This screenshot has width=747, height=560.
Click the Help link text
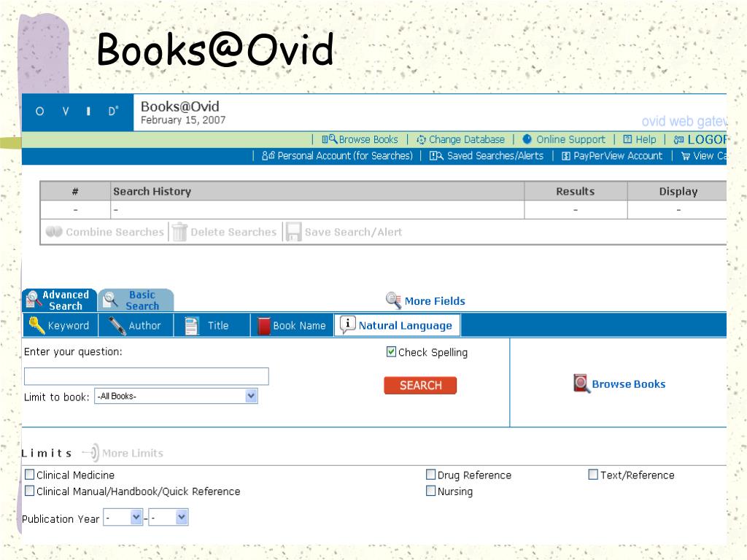pyautogui.click(x=646, y=139)
